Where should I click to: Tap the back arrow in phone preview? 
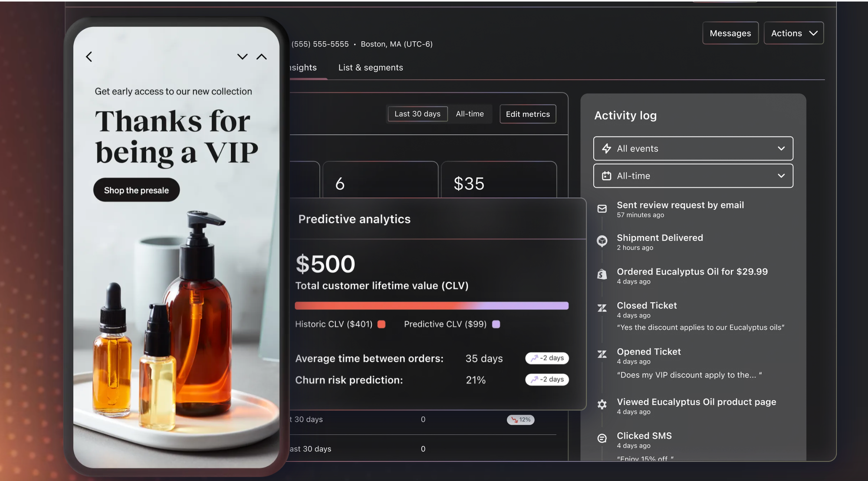click(89, 57)
